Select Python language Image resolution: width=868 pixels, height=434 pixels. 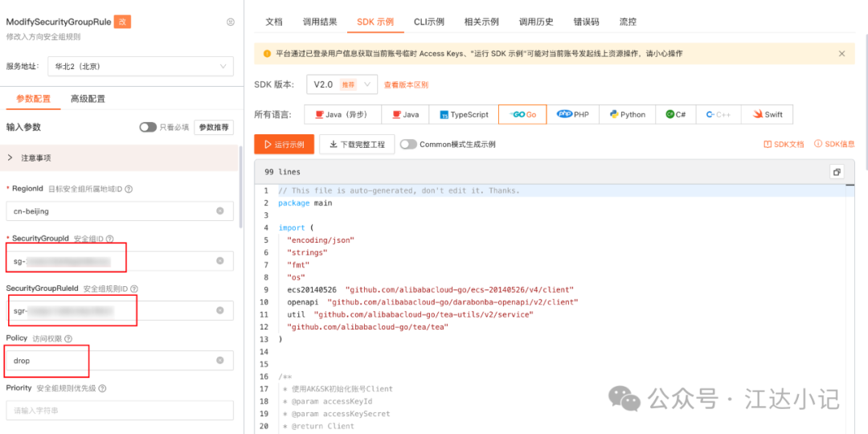tap(628, 115)
